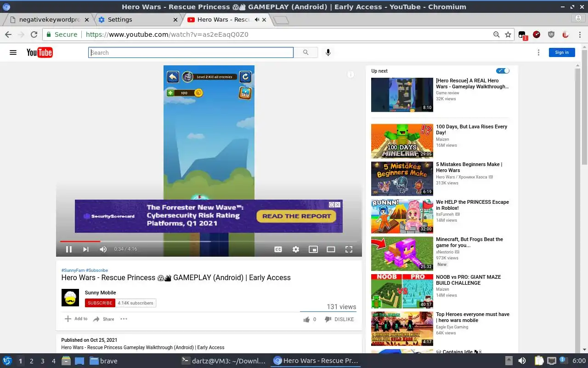Skip to the next video

[85, 249]
